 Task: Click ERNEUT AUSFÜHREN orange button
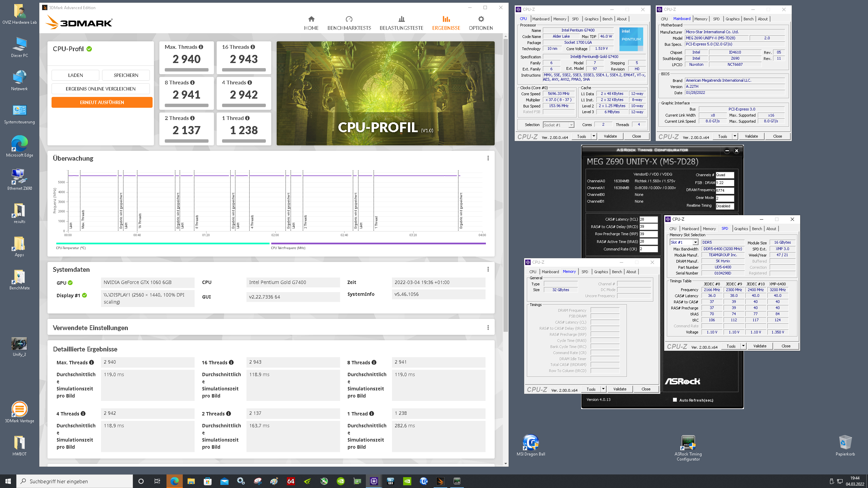(102, 102)
